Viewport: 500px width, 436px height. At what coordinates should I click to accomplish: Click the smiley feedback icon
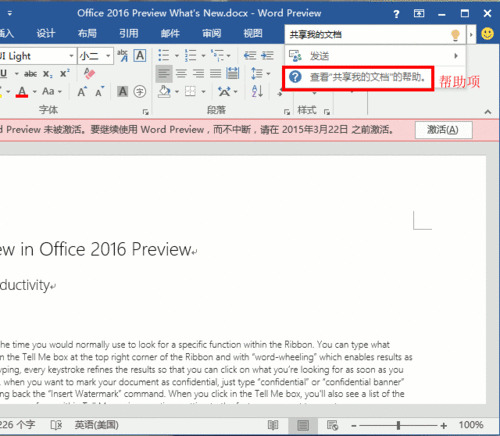pyautogui.click(x=487, y=34)
